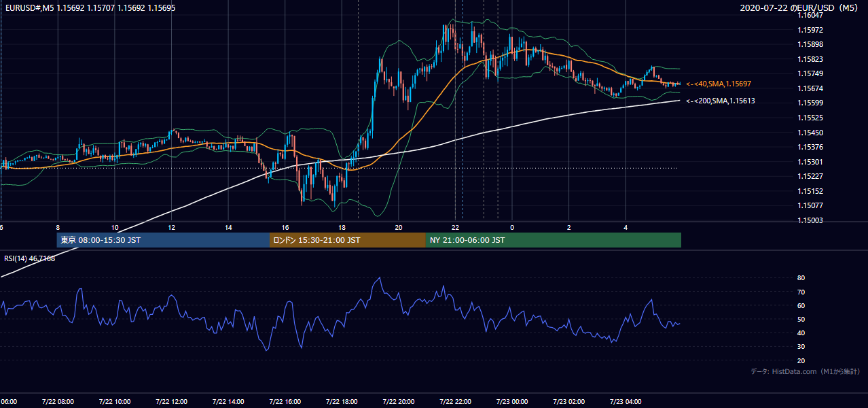The height and width of the screenshot is (408, 868).
Task: Click the 7/22 12:00 date label
Action: tap(172, 402)
